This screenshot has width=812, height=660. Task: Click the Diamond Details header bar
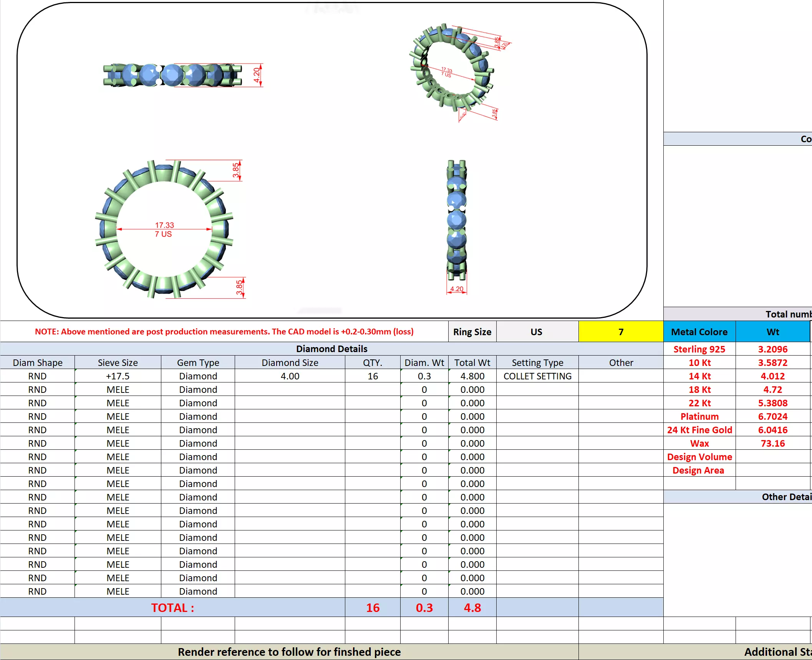(x=331, y=349)
